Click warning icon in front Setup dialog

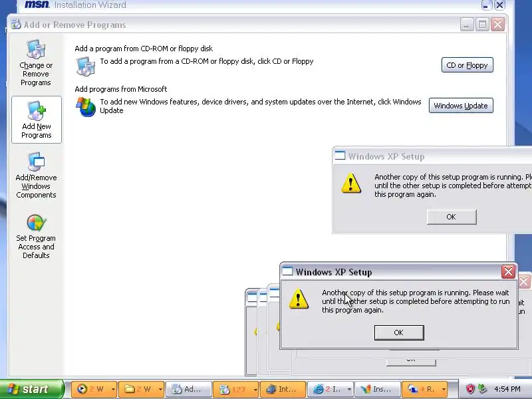[299, 299]
